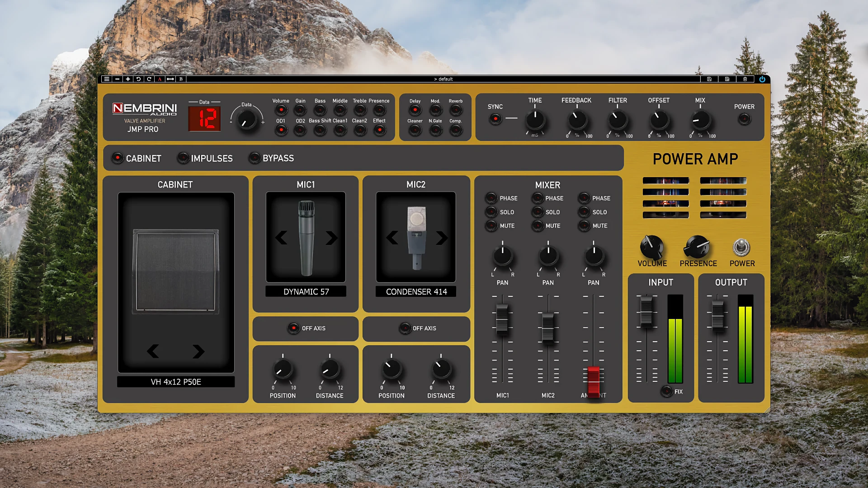868x488 pixels.
Task: Toggle SOLO for the MIC1 channel
Action: (x=491, y=212)
